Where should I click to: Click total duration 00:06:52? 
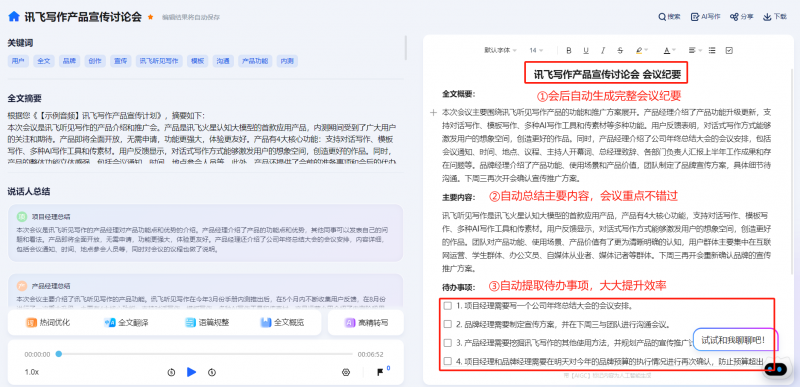[x=370, y=354]
